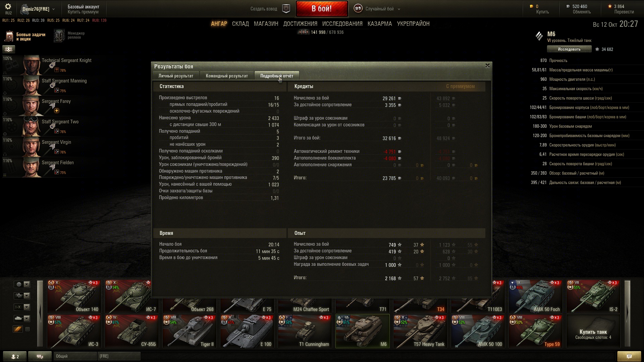Switch to the Личный результат tab
Screen dimensions: 644x362
[176, 76]
